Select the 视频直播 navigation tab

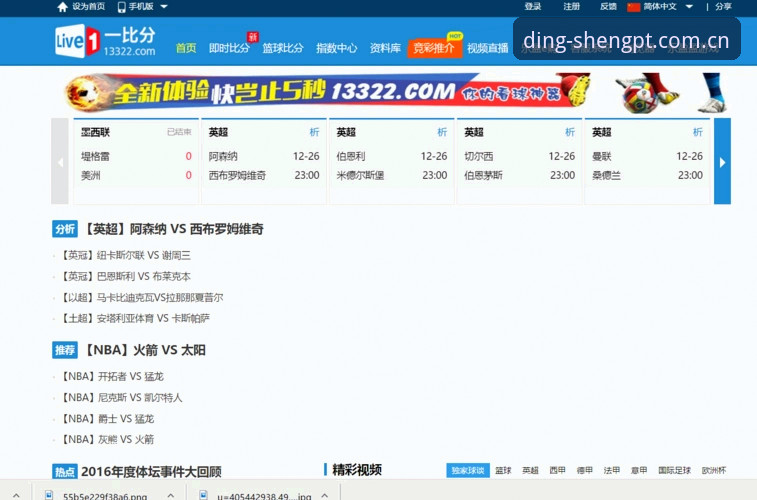(x=488, y=48)
